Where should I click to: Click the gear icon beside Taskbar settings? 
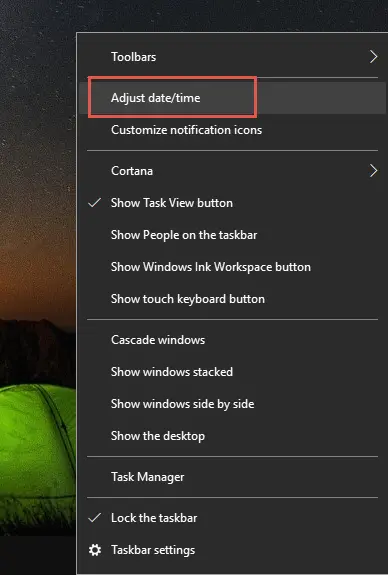click(95, 550)
